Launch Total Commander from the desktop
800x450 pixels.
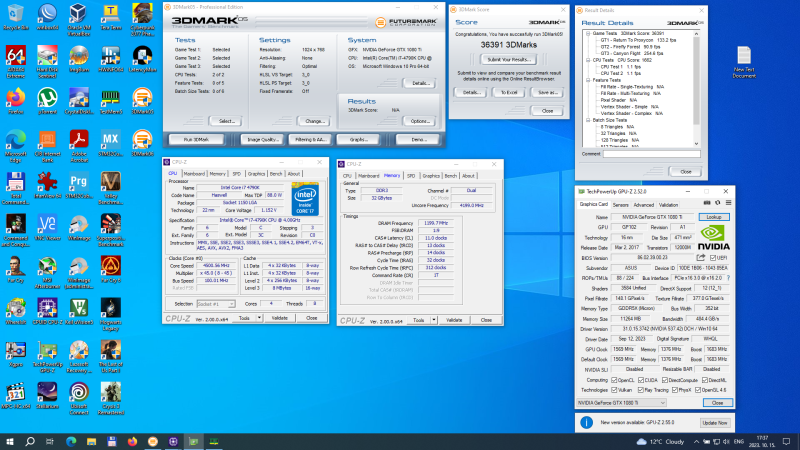15,188
